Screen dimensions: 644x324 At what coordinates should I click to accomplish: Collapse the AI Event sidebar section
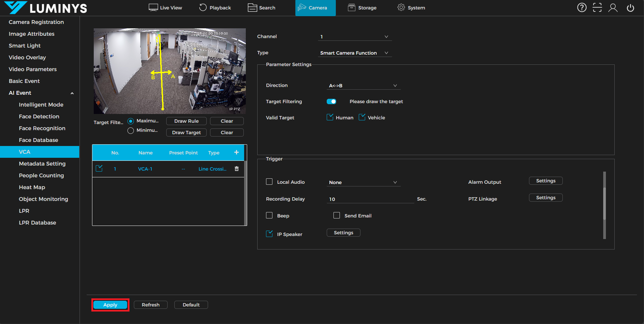pos(72,93)
